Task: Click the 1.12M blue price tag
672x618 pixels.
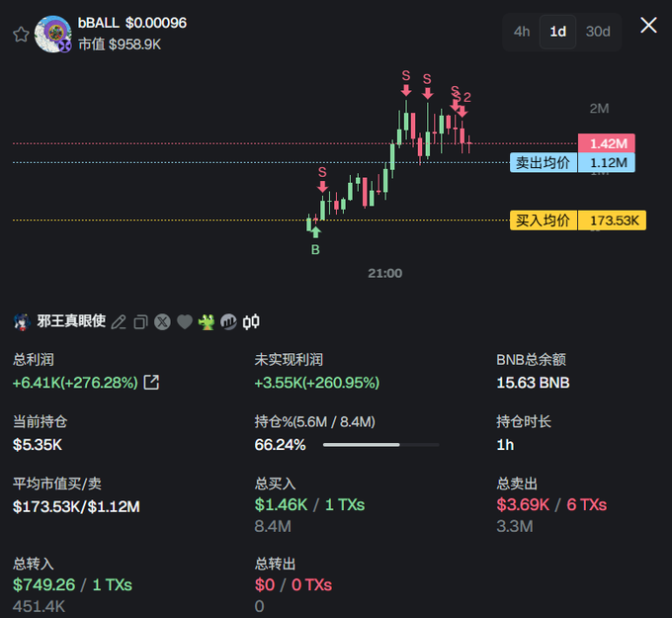Action: [x=607, y=162]
